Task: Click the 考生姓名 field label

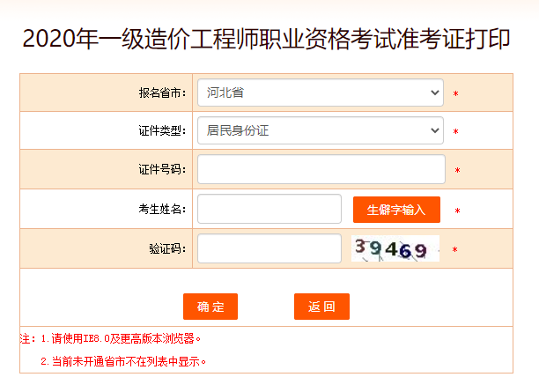Action: tap(162, 210)
